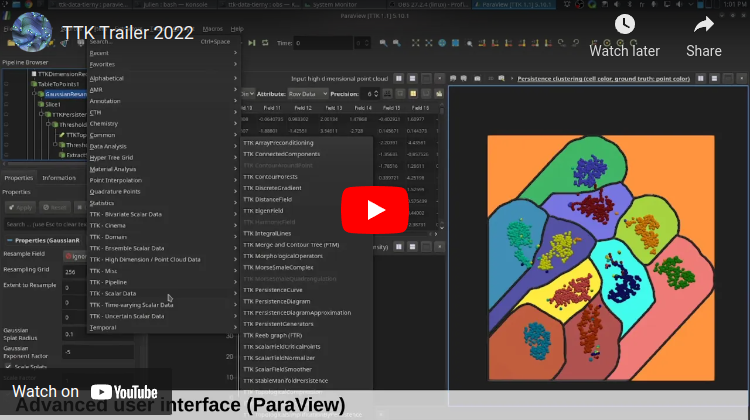Collapse the GaussianResampling tree node
Screen dimensions: 750x420
tap(34, 94)
